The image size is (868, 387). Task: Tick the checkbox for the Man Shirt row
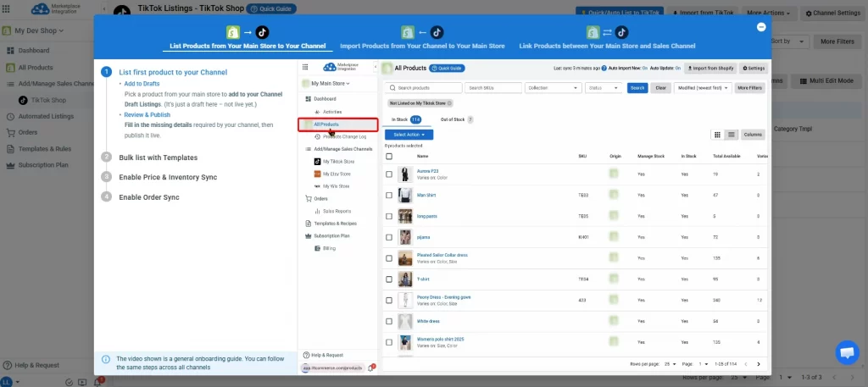(x=388, y=195)
